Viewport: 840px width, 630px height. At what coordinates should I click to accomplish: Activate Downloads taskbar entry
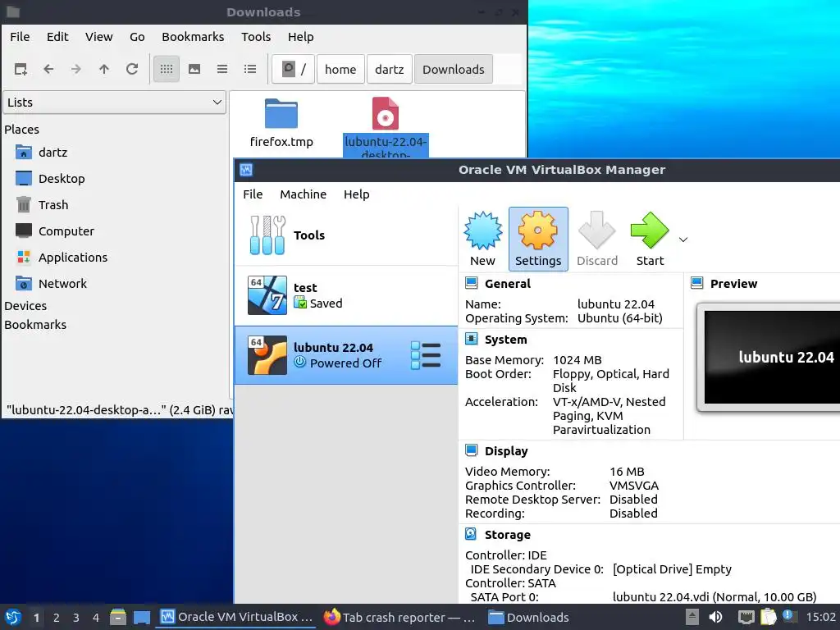coord(529,617)
